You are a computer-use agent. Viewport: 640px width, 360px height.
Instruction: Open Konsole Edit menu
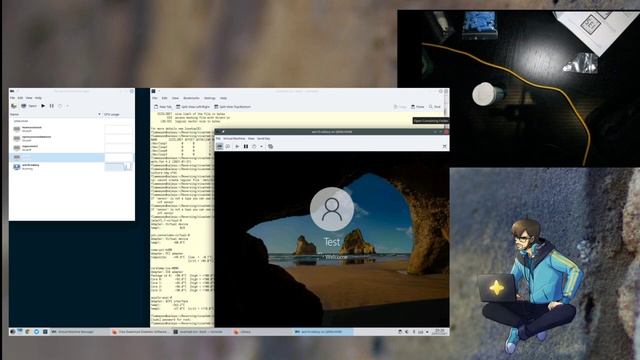(x=164, y=98)
